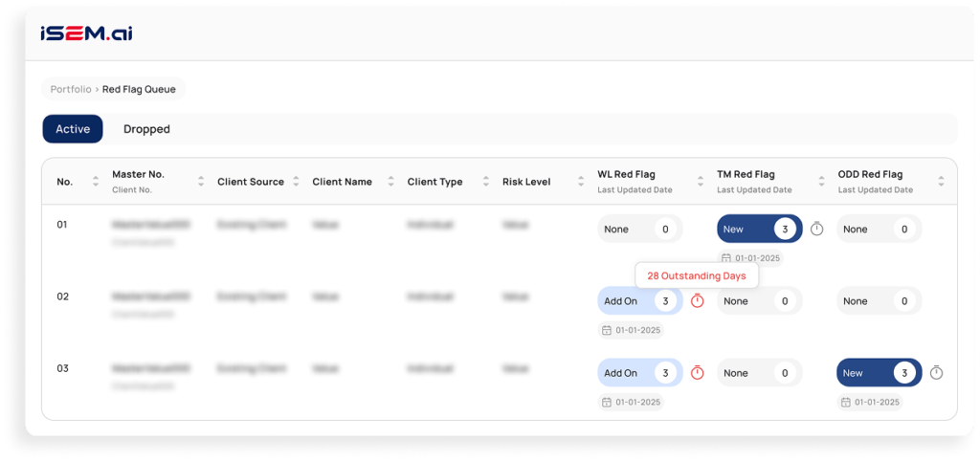Click calendar icon under row 01 TM flag
This screenshot has width=980, height=461.
coord(725,258)
